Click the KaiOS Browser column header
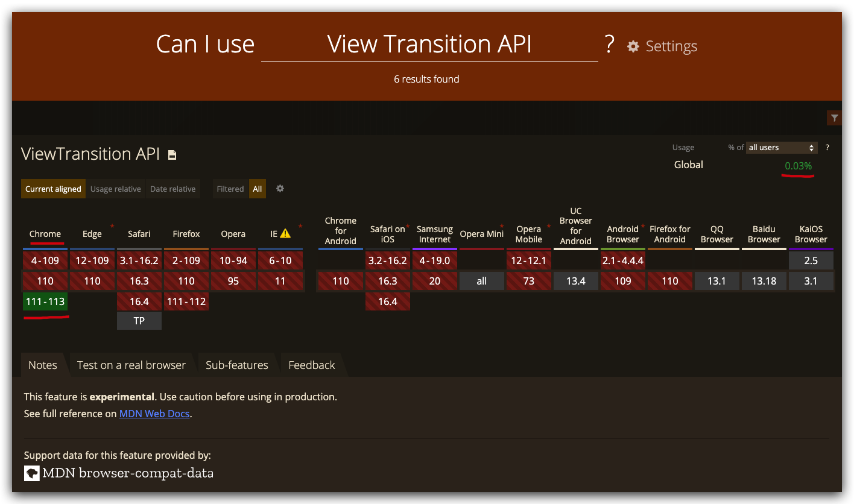This screenshot has height=504, width=854. pyautogui.click(x=811, y=234)
